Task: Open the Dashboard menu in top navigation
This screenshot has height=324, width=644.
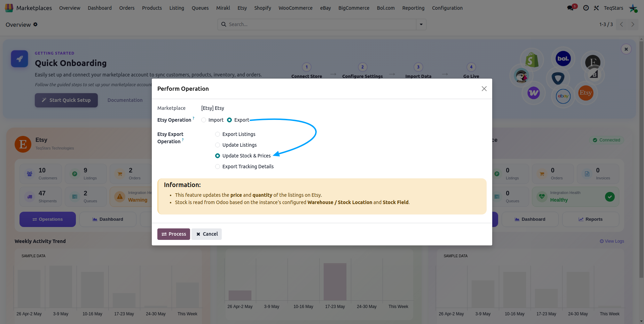Action: [100, 8]
